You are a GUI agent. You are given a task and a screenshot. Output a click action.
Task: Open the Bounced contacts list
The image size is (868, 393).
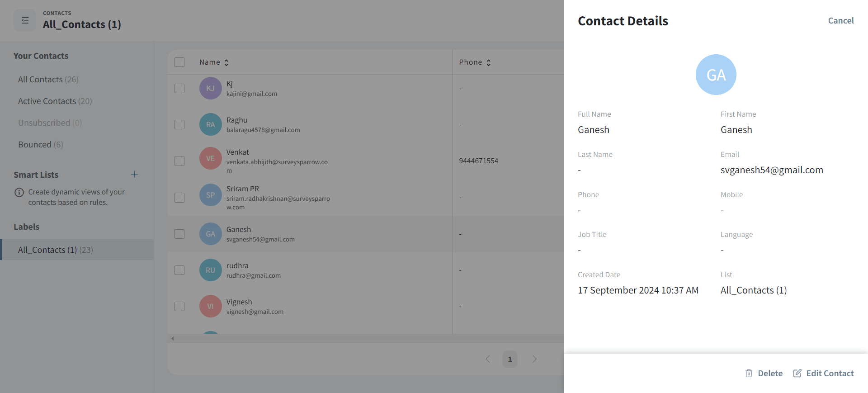pyautogui.click(x=40, y=145)
